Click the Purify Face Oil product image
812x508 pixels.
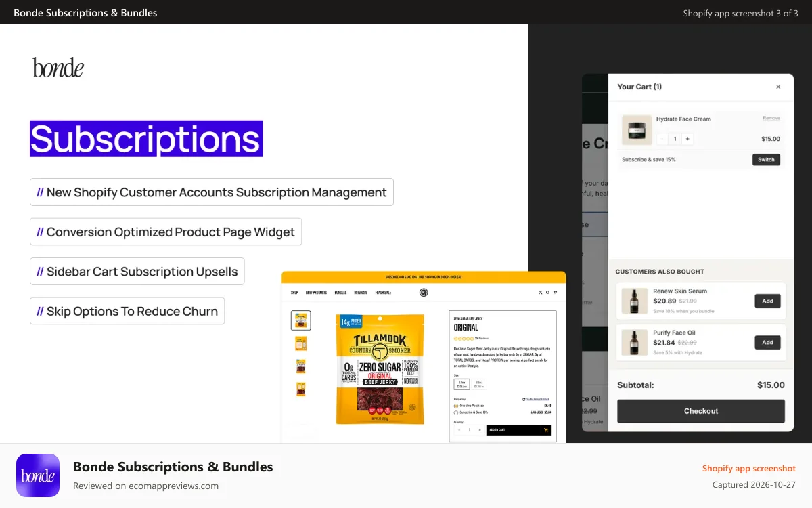635,342
